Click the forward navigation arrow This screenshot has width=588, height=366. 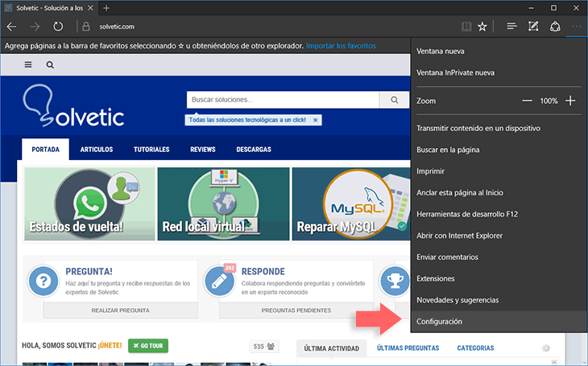(35, 27)
